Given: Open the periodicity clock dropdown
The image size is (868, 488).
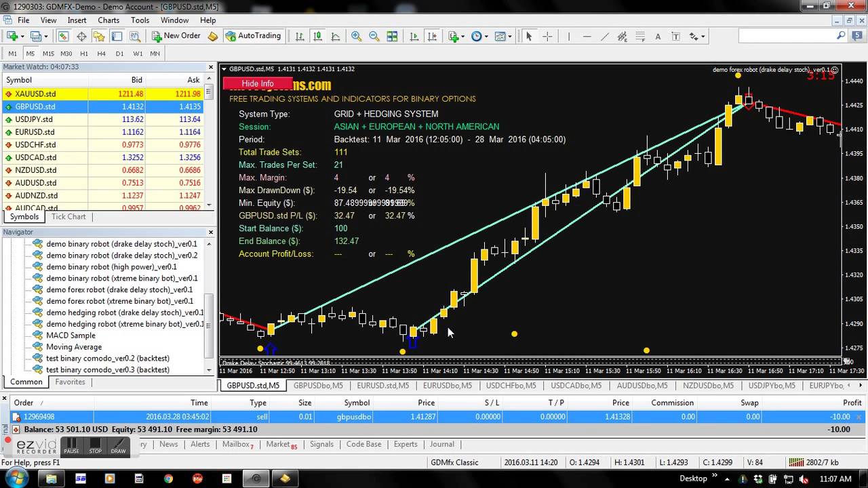Looking at the screenshot, I should [480, 36].
